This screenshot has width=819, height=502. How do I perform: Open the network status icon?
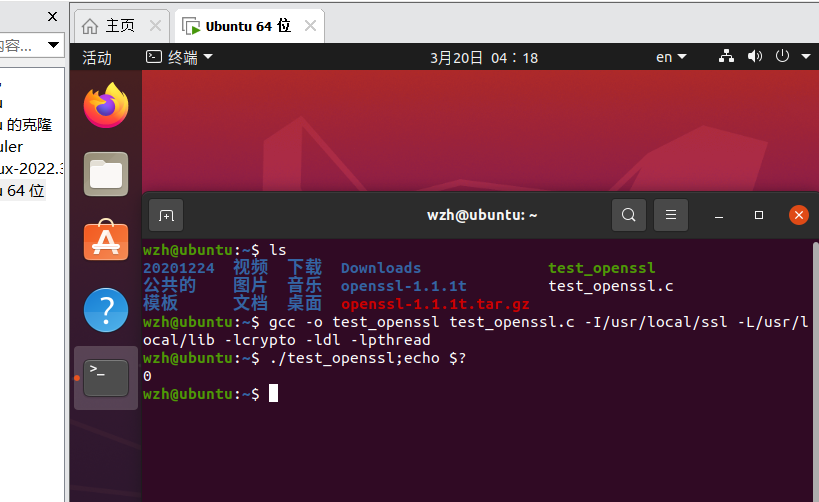[726, 56]
